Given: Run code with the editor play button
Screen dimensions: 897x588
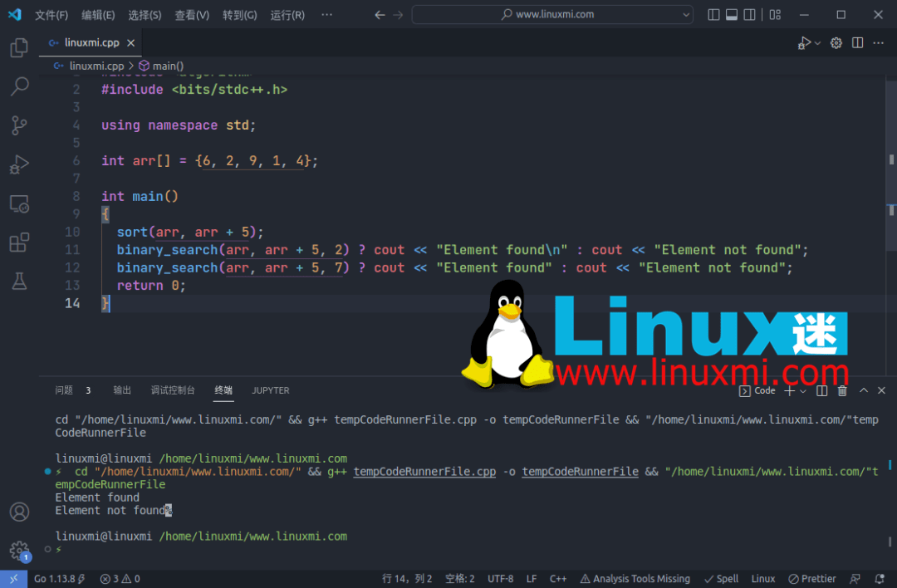Looking at the screenshot, I should [x=804, y=43].
